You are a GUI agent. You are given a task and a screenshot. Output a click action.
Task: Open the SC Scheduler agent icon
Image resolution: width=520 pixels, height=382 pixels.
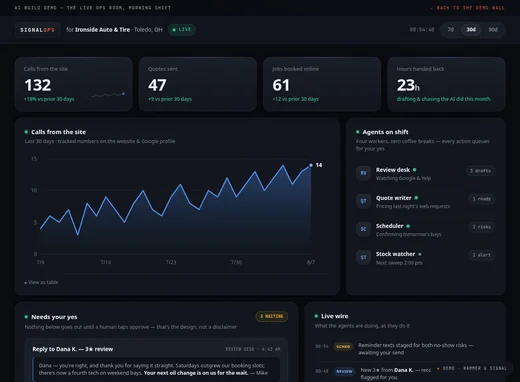tap(363, 229)
